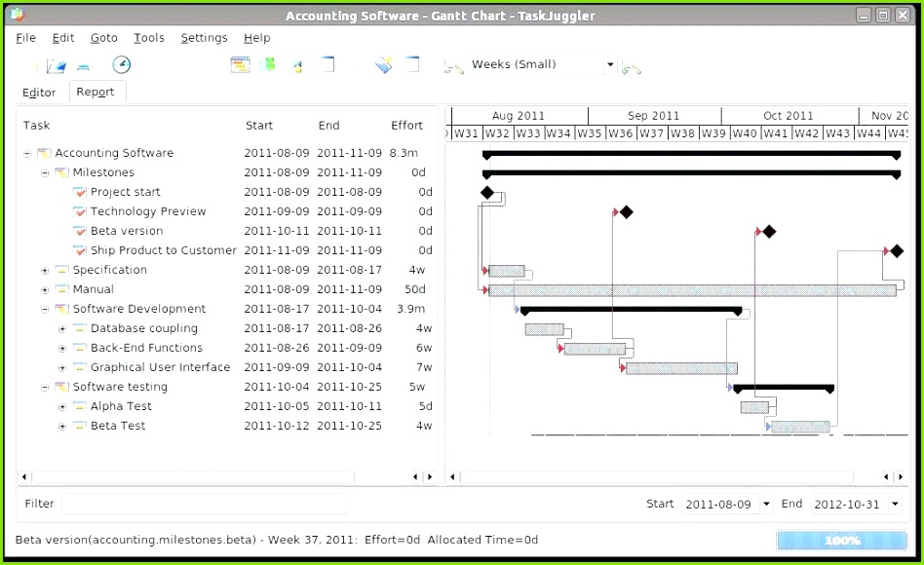Open the Weeks (Small) scale dropdown
The width and height of the screenshot is (924, 565).
click(x=609, y=63)
